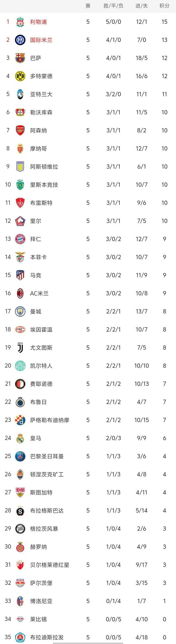
Task: Click the 勒沃库森 team name
Action: [x=41, y=112]
